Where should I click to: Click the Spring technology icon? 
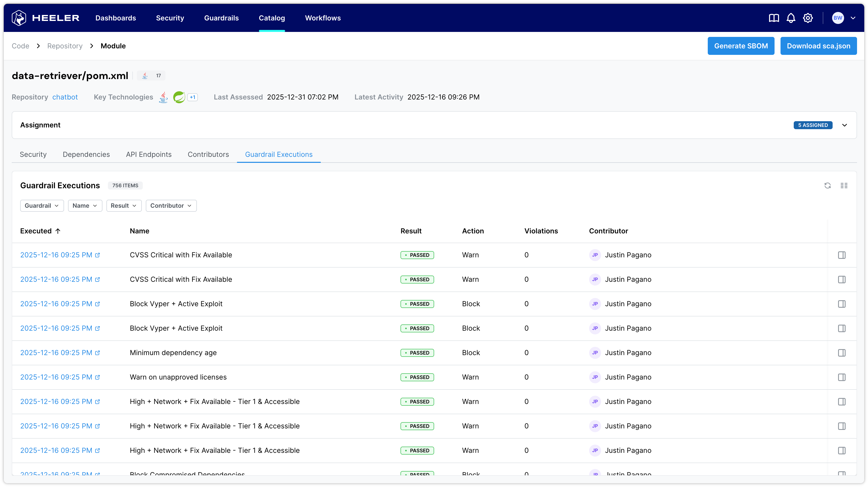point(179,97)
